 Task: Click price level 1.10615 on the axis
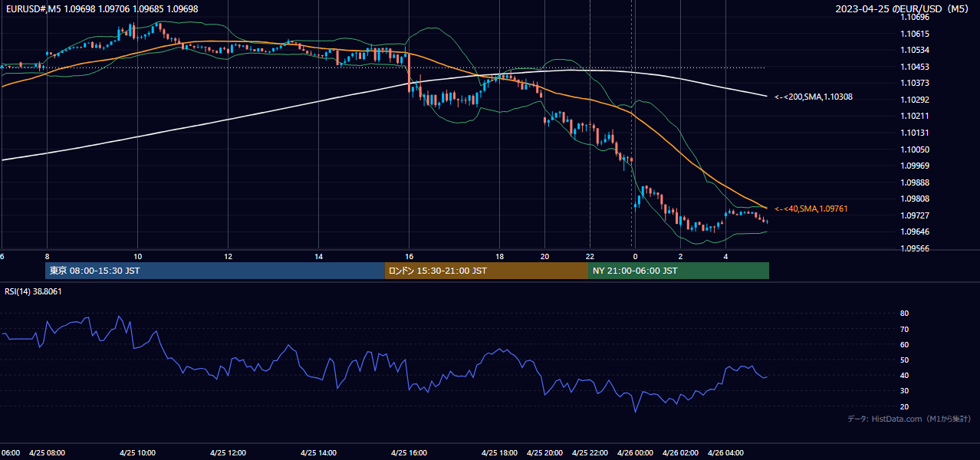pos(915,34)
